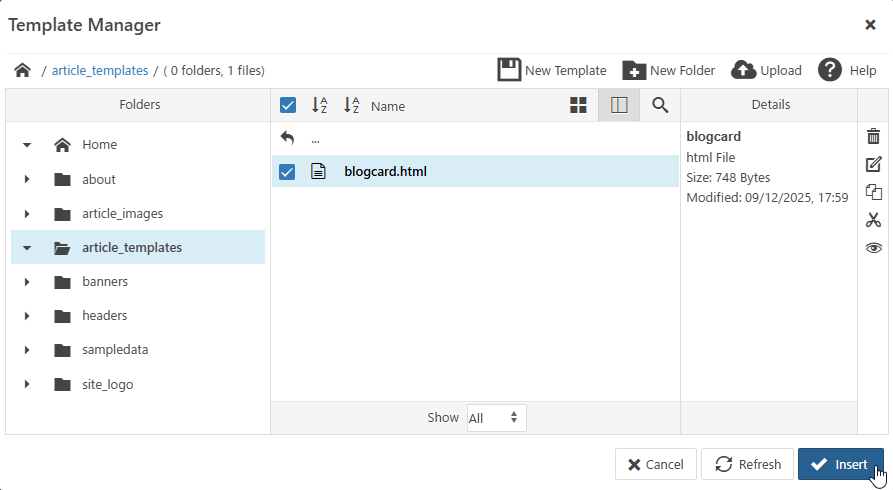Click the copy file icon
The image size is (893, 490).
coord(873,192)
